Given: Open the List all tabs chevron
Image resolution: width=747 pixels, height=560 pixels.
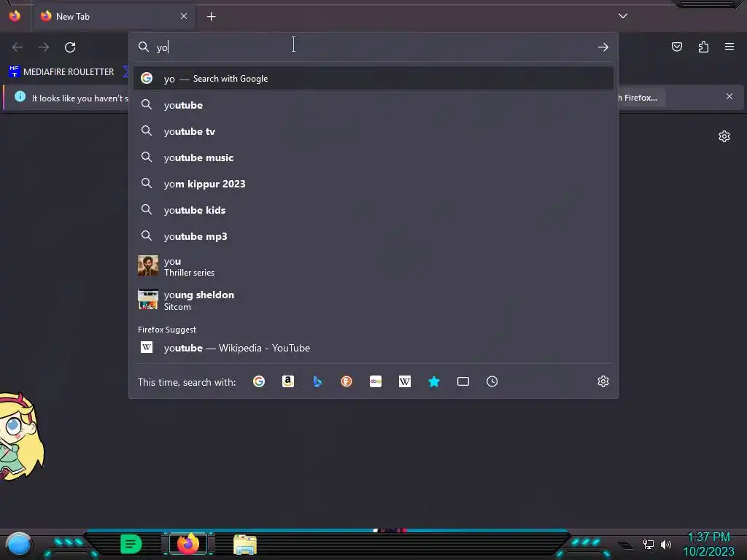Looking at the screenshot, I should coord(623,16).
